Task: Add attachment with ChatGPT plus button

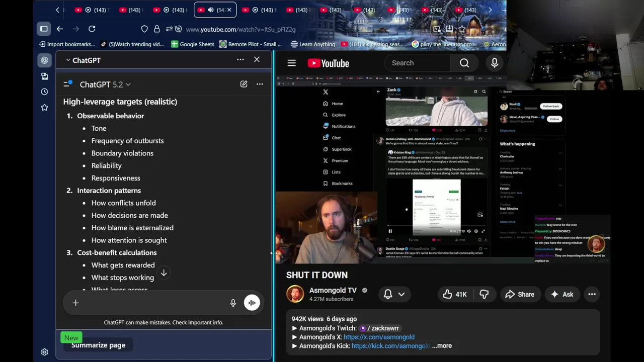Action: point(75,303)
